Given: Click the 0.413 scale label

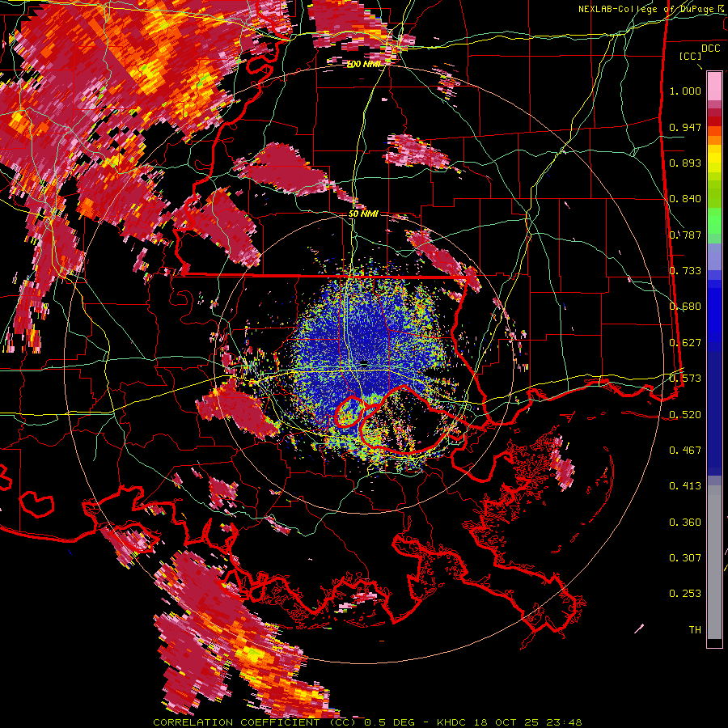Looking at the screenshot, I should (685, 486).
